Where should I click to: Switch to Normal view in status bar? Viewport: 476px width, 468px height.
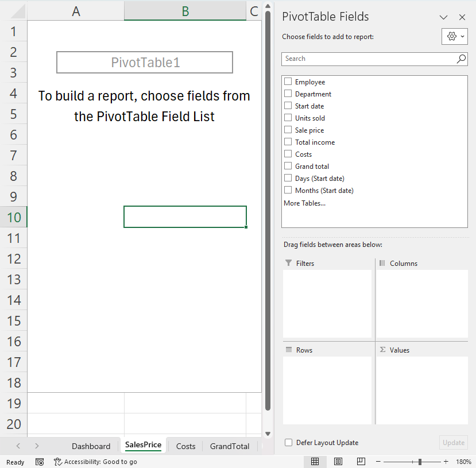315,462
